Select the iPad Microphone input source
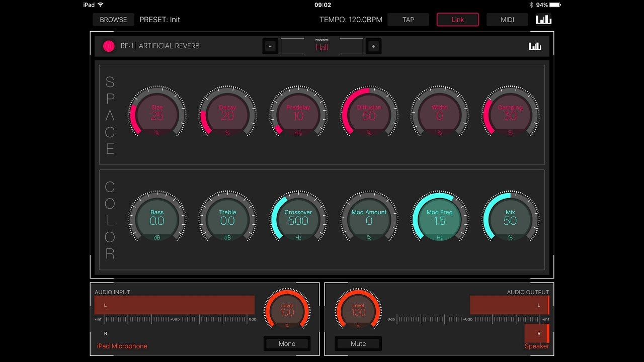 point(122,346)
